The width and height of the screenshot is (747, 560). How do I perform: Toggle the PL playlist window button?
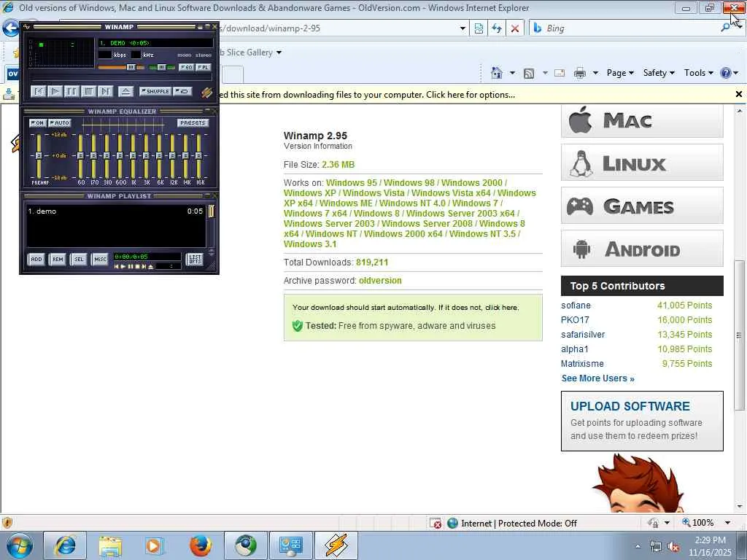[x=203, y=68]
